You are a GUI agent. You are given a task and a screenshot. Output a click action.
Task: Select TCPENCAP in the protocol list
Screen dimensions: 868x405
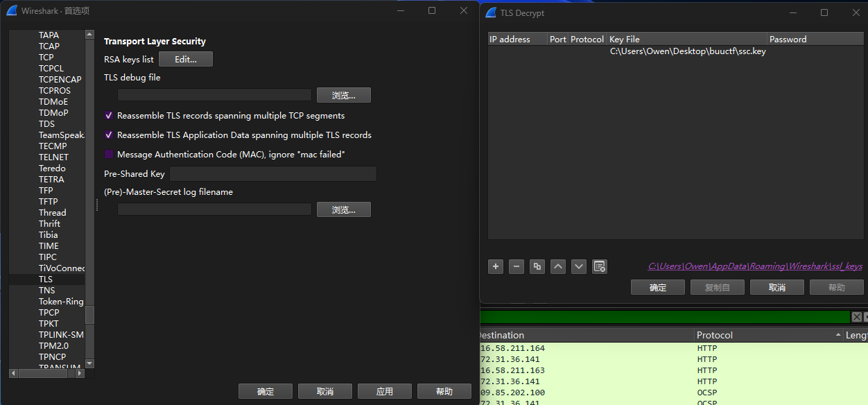pos(46,80)
